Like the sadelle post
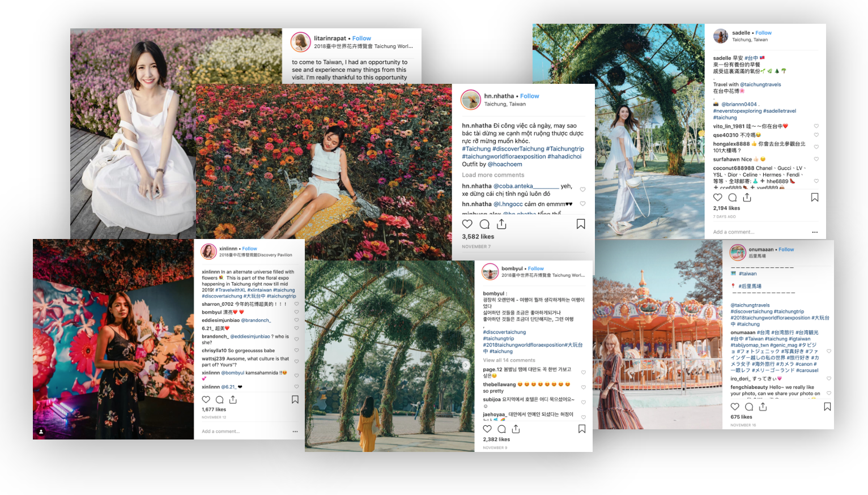The width and height of the screenshot is (868, 495). [x=718, y=198]
